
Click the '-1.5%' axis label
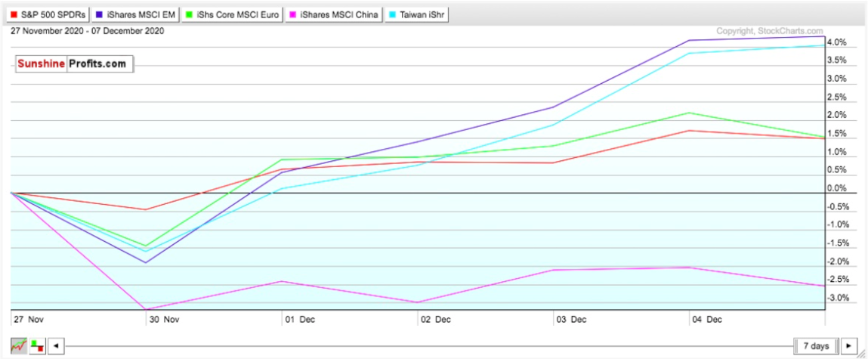(837, 243)
